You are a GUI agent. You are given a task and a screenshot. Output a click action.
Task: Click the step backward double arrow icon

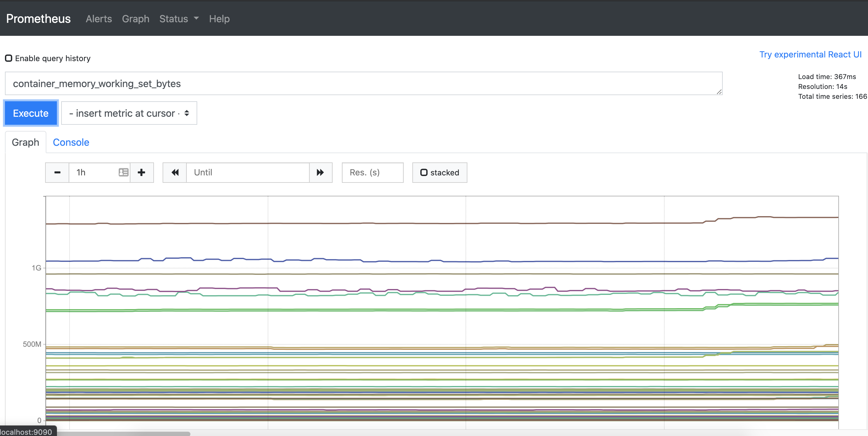point(175,172)
